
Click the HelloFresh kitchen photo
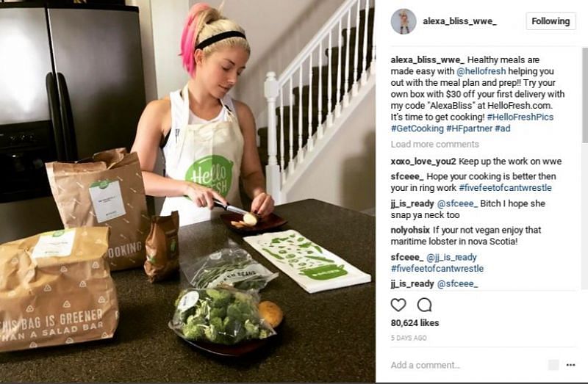(187, 192)
